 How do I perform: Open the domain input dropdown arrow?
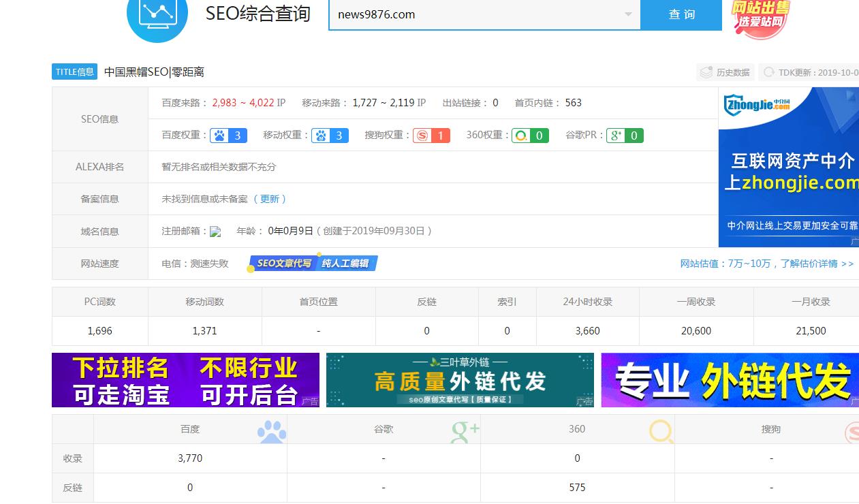click(x=628, y=14)
